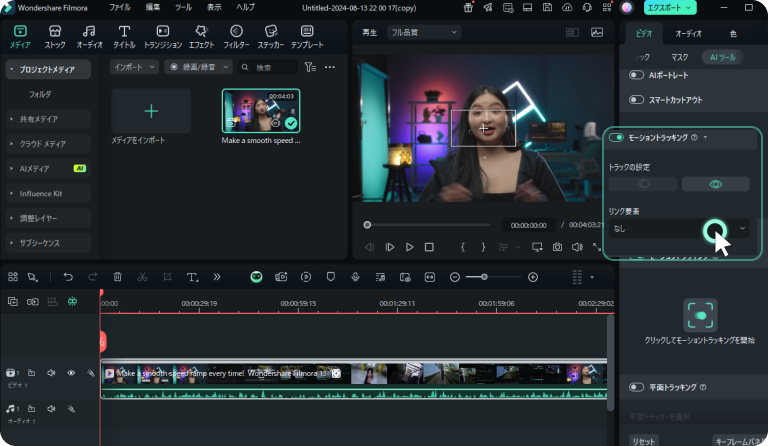This screenshot has height=446, width=768.
Task: Open the フル品質 quality dropdown
Action: 424,32
